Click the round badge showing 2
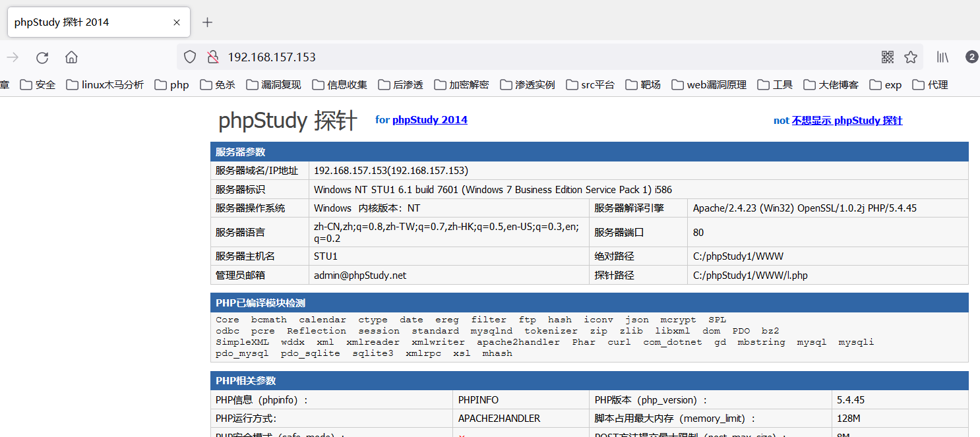 pos(971,57)
